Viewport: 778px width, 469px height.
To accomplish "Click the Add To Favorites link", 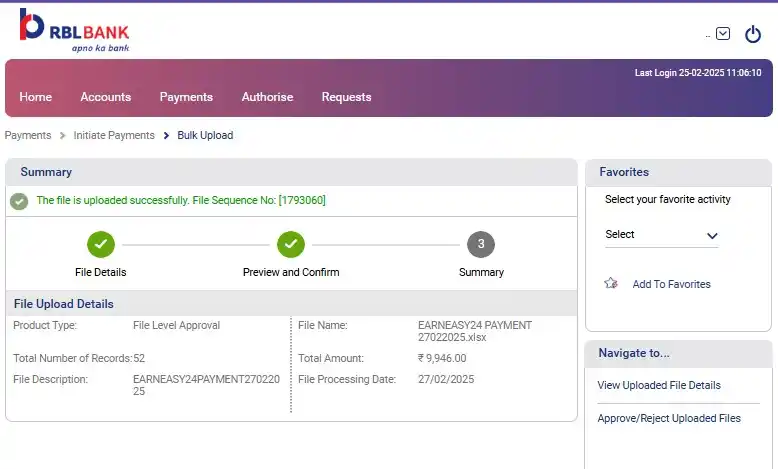I will tap(671, 284).
